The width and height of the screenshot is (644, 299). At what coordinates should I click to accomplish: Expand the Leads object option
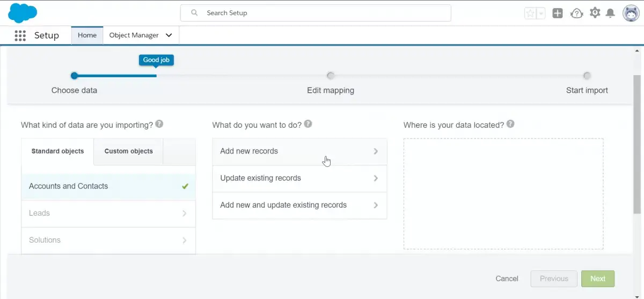[108, 213]
